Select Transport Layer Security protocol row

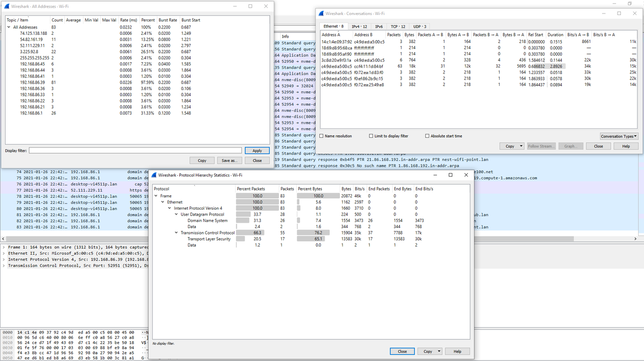(x=311, y=239)
